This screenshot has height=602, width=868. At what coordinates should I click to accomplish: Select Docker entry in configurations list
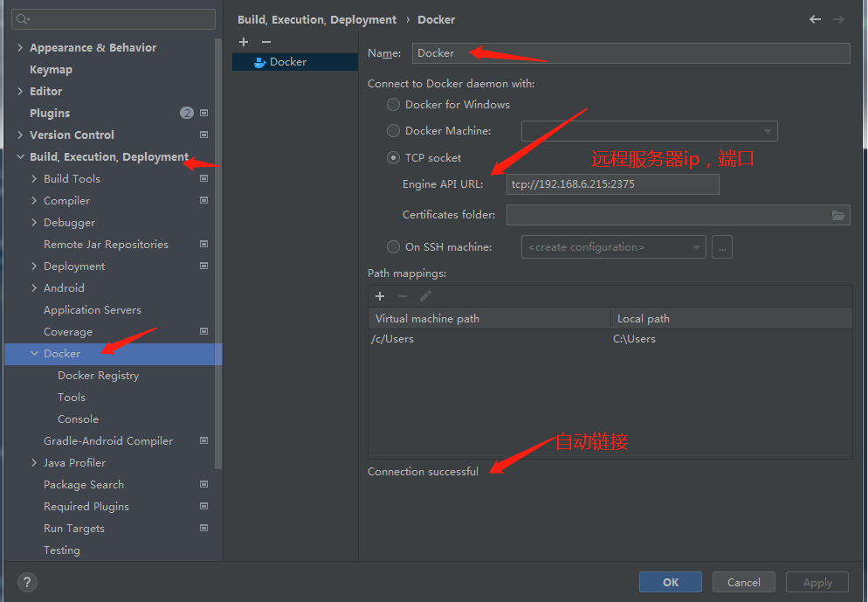(x=295, y=62)
